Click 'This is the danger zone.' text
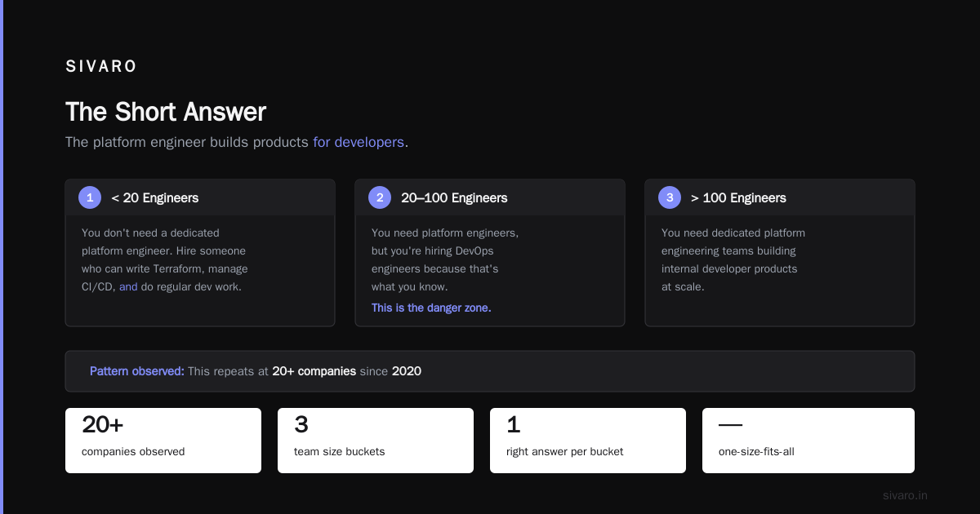980x514 pixels. (431, 308)
